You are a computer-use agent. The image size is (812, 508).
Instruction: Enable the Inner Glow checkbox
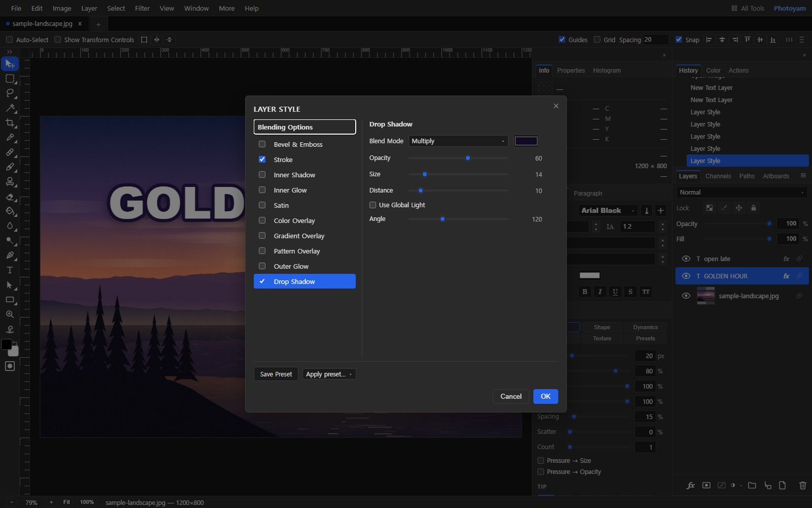[262, 190]
